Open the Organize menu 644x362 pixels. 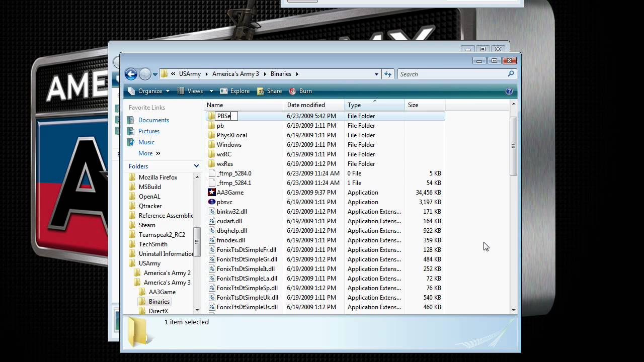149,91
